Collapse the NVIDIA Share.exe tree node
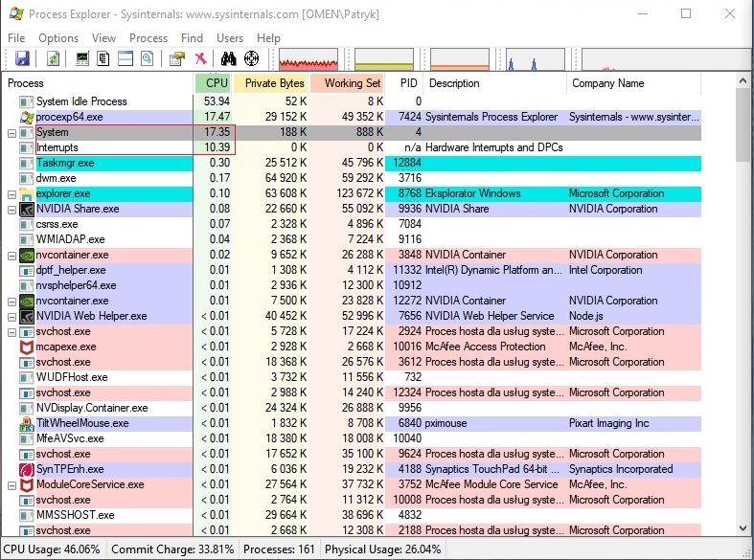The width and height of the screenshot is (754, 560). coord(11,210)
